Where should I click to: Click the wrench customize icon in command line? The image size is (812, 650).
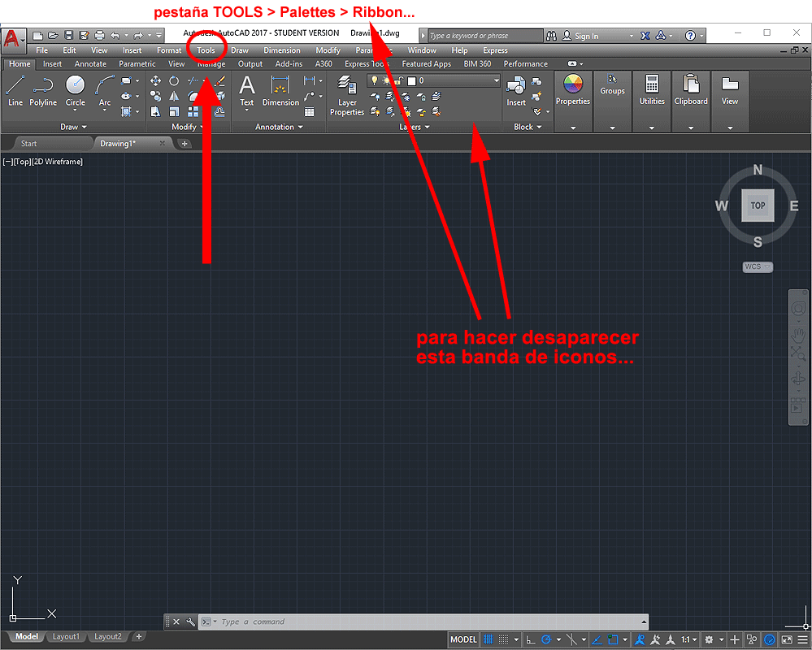pos(190,622)
